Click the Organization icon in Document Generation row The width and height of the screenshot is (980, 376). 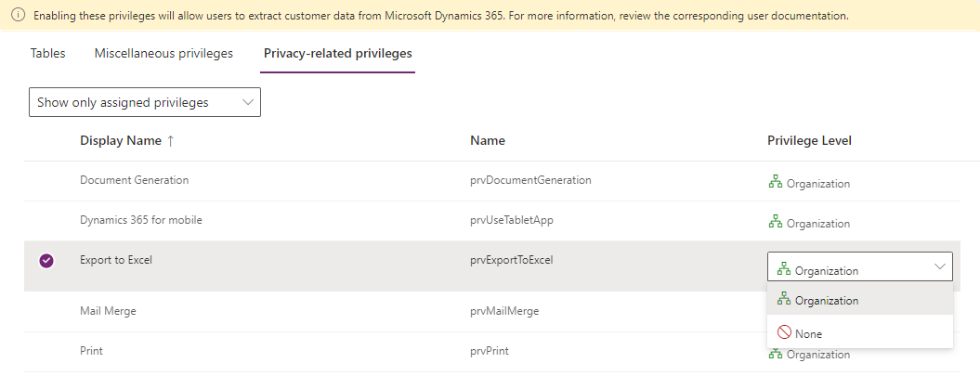point(775,182)
